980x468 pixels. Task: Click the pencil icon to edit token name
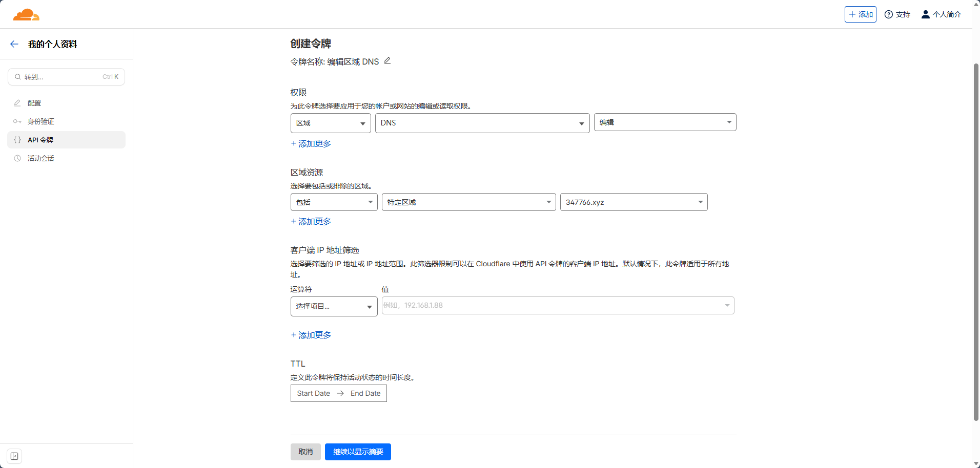[387, 61]
